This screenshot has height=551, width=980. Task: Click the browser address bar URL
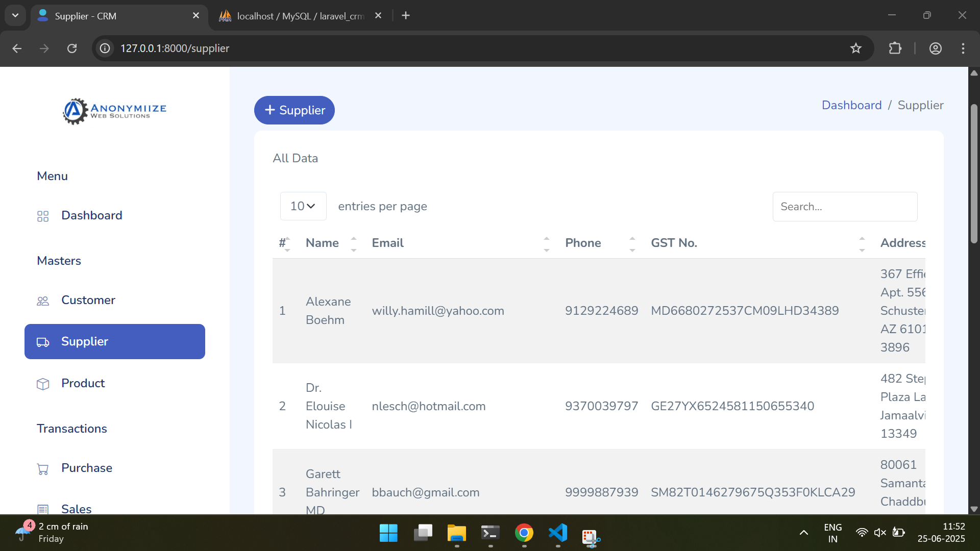(x=175, y=48)
